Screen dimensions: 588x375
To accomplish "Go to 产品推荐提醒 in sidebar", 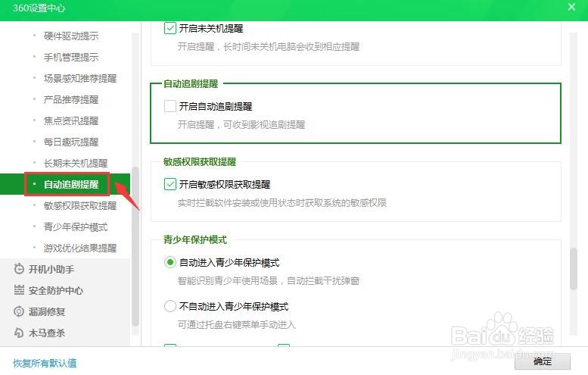I will (x=71, y=99).
